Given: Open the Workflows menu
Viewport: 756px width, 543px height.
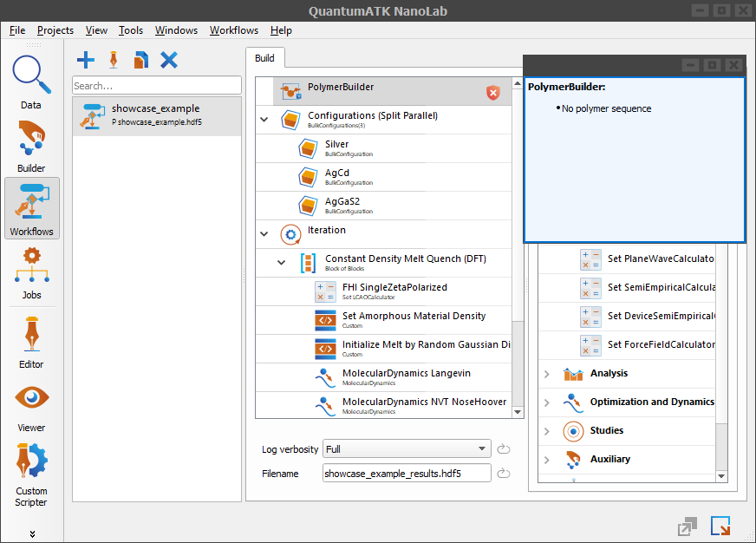Looking at the screenshot, I should 234,30.
